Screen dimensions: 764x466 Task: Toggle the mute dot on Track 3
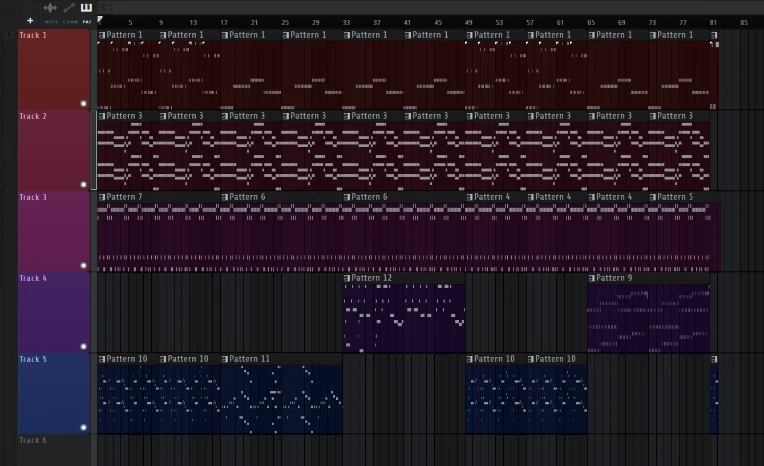pos(83,265)
